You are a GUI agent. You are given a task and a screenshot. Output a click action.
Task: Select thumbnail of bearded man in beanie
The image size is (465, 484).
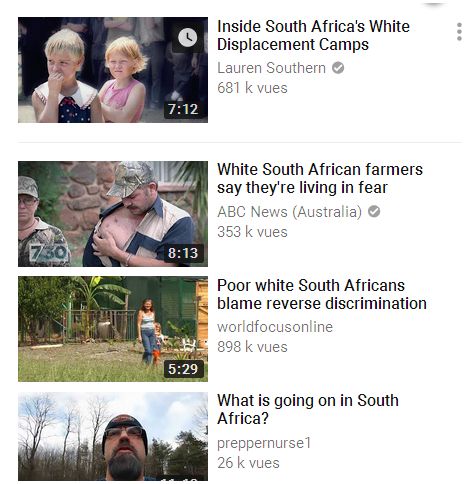(x=113, y=437)
